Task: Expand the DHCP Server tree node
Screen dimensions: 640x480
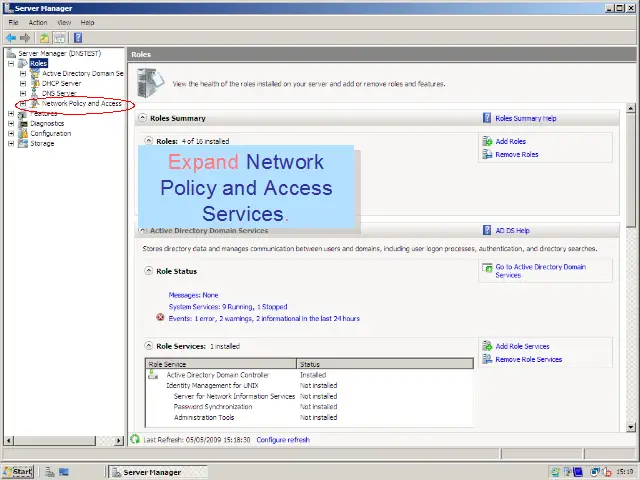Action: (x=23, y=83)
